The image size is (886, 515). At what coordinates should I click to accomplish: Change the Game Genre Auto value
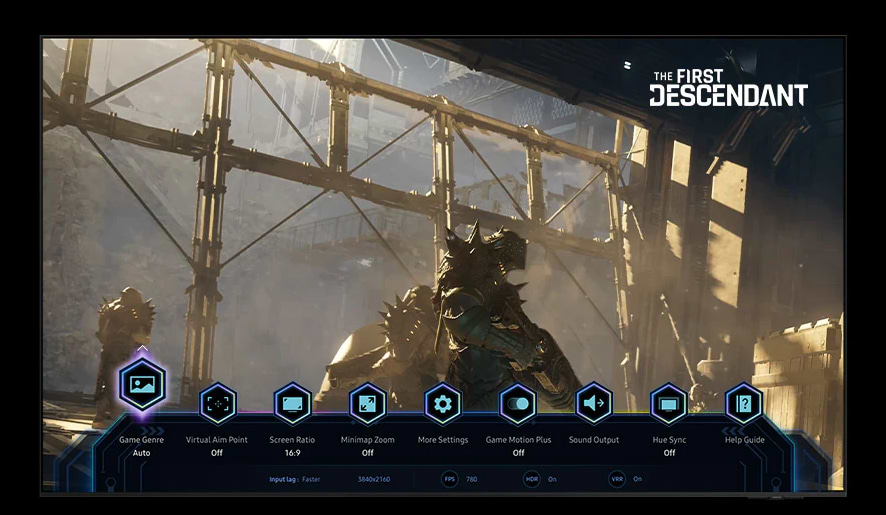(141, 453)
